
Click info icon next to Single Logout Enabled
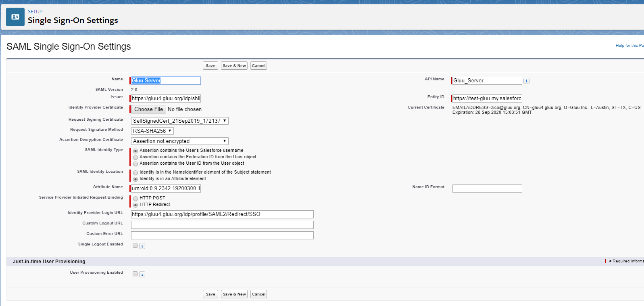142,246
